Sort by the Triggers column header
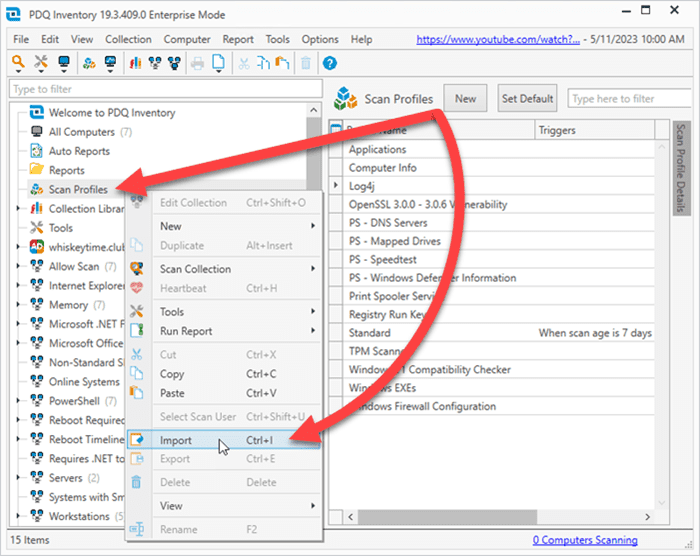 pos(595,130)
